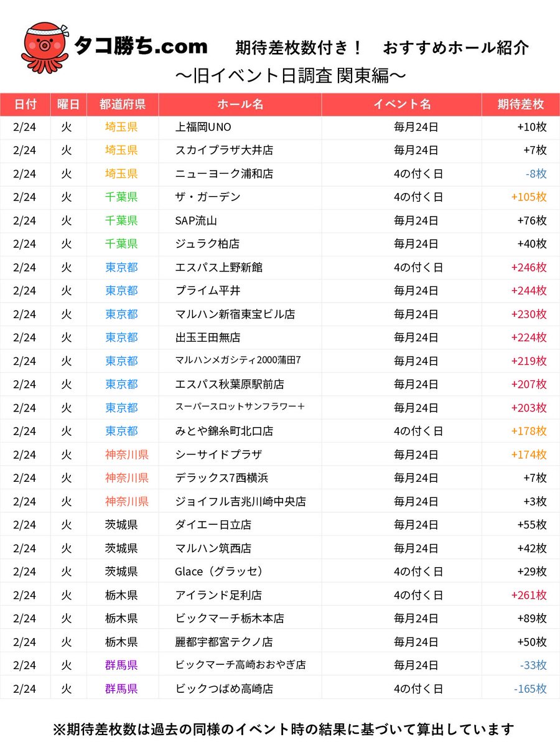Click hall name エスパス秋葉原駅前店
The height and width of the screenshot is (747, 560).
pyautogui.click(x=230, y=384)
